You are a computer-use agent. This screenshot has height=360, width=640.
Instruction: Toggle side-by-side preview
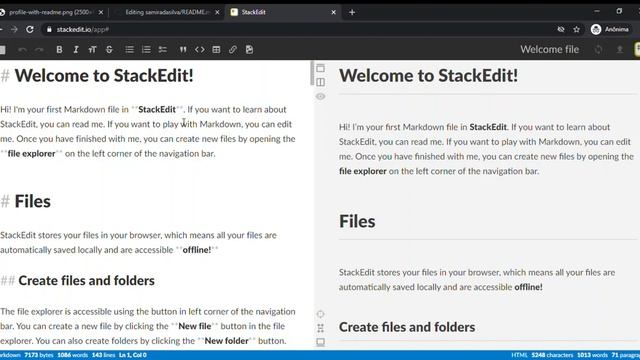coord(320,82)
